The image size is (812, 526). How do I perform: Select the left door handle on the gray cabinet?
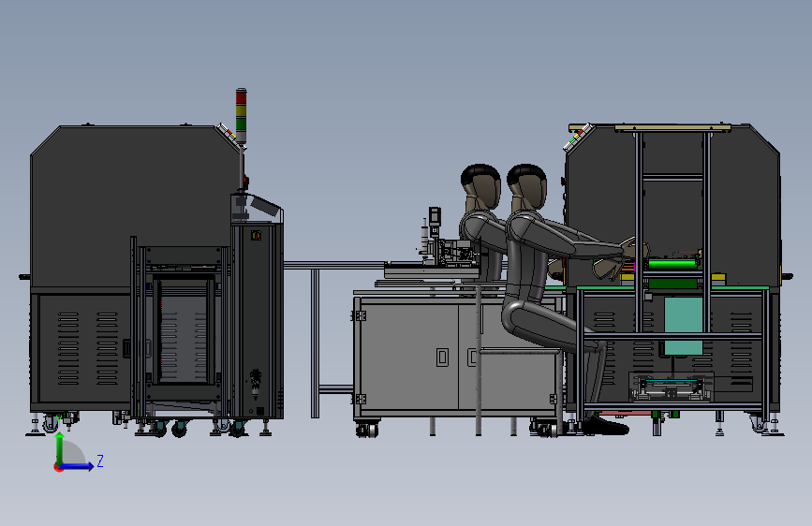[x=442, y=358]
